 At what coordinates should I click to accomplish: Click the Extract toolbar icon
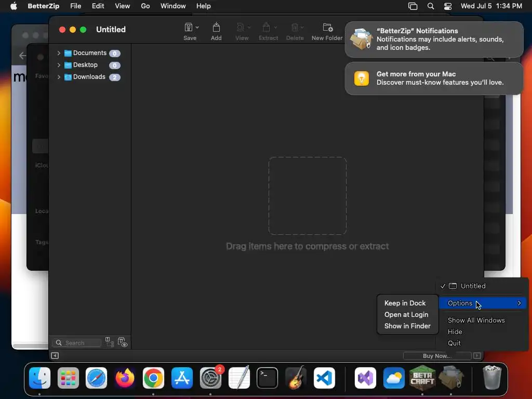click(267, 27)
